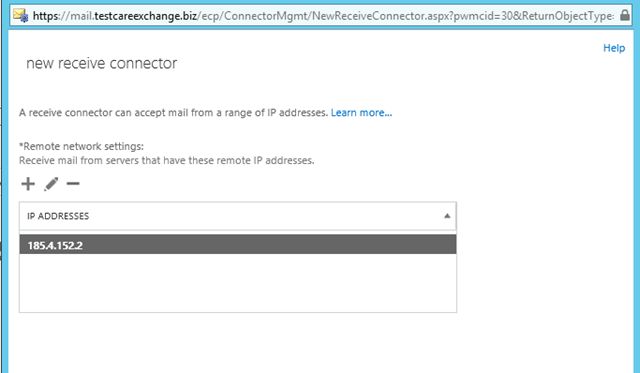
Task: Add a new remote IP address
Action: point(28,184)
